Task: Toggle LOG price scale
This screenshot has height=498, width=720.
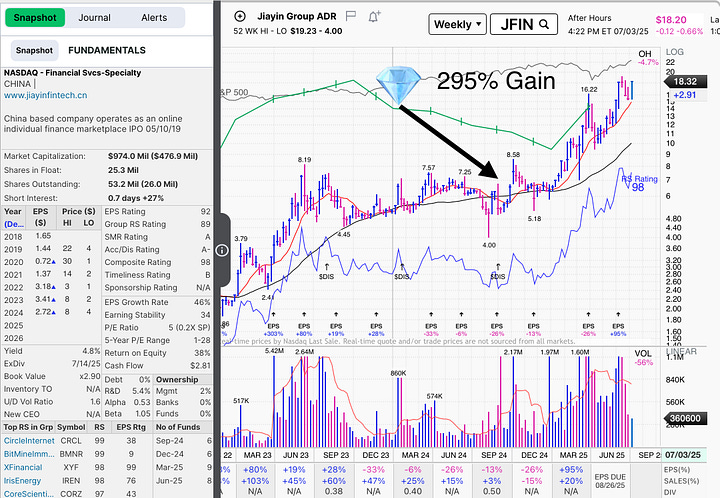Action: (x=675, y=52)
